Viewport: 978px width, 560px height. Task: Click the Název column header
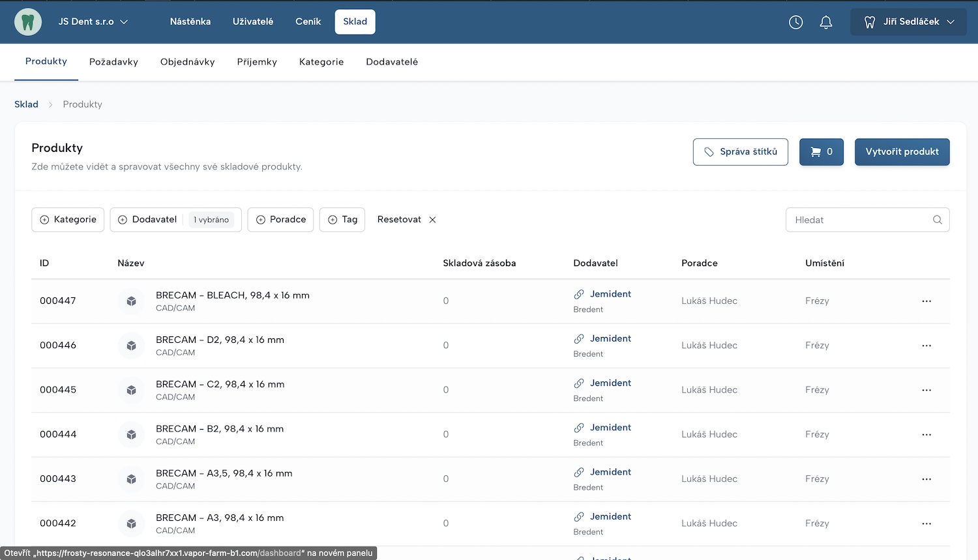click(x=131, y=263)
